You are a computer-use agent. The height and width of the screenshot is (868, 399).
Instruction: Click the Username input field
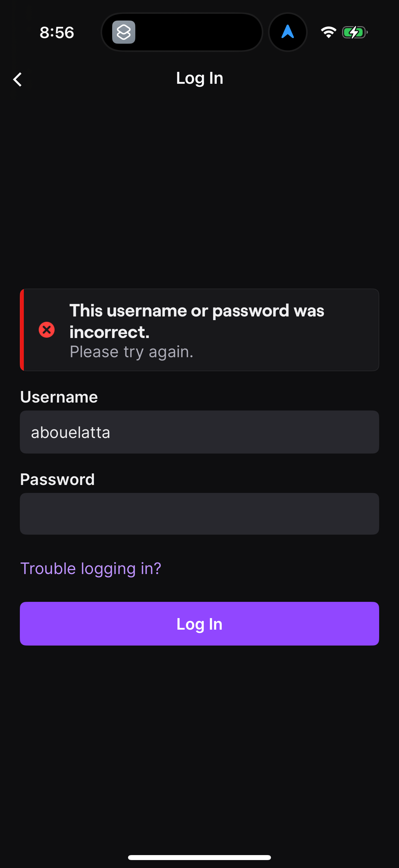[x=199, y=432]
